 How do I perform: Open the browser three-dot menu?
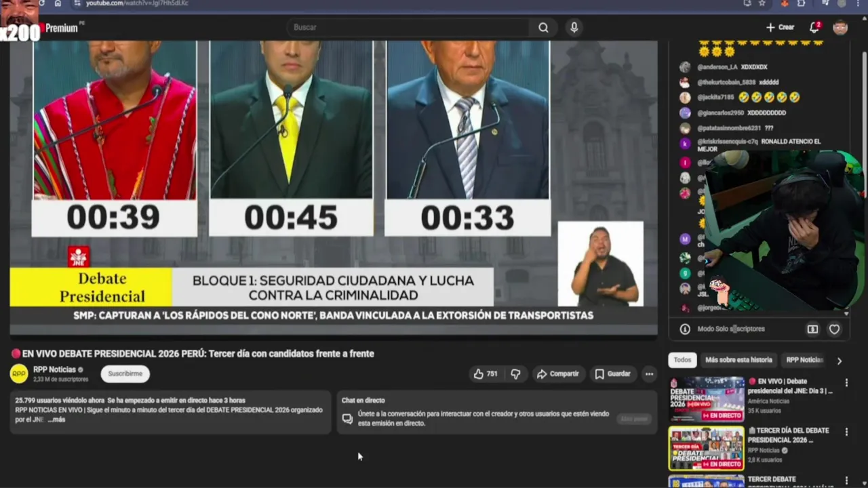click(x=859, y=3)
